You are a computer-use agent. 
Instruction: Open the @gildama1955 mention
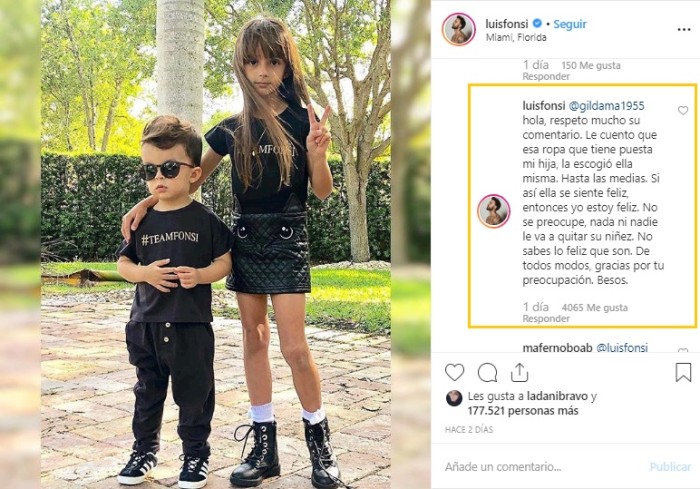pyautogui.click(x=606, y=106)
